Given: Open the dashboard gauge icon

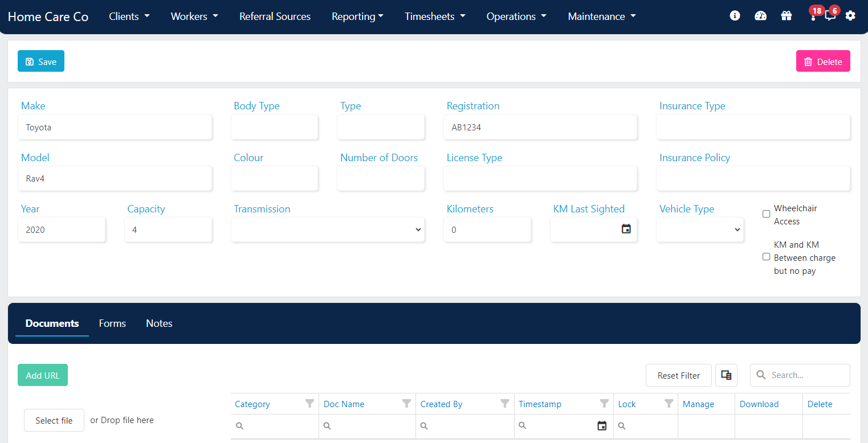Looking at the screenshot, I should pyautogui.click(x=760, y=16).
